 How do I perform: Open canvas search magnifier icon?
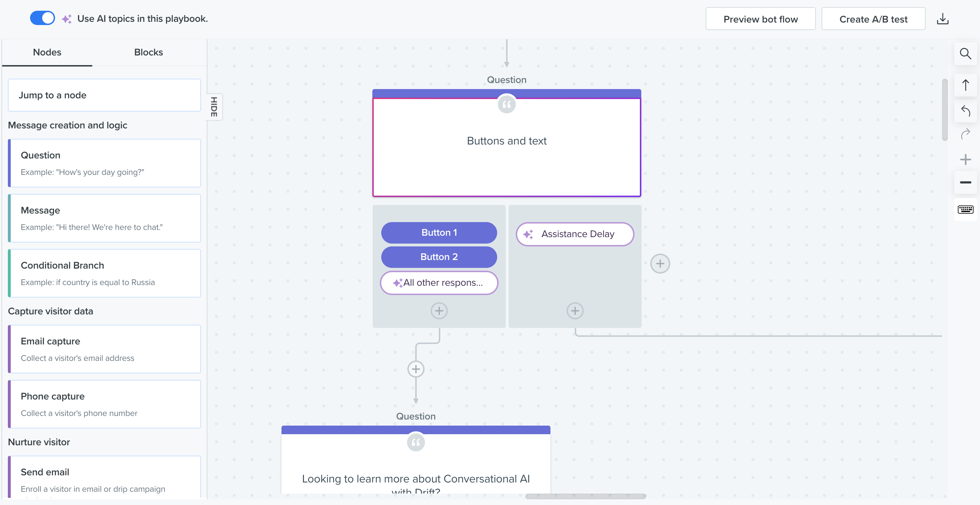(965, 54)
